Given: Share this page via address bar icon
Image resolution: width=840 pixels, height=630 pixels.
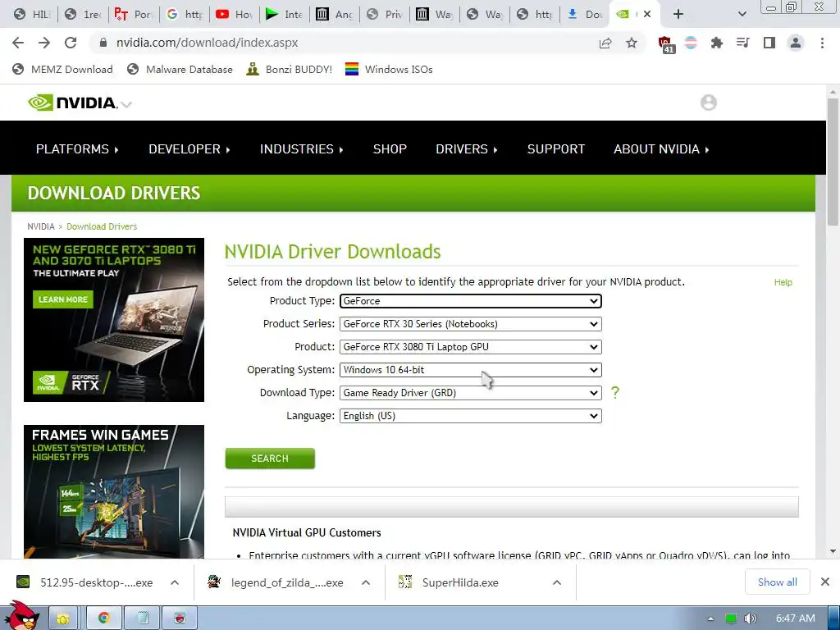Looking at the screenshot, I should (x=605, y=43).
